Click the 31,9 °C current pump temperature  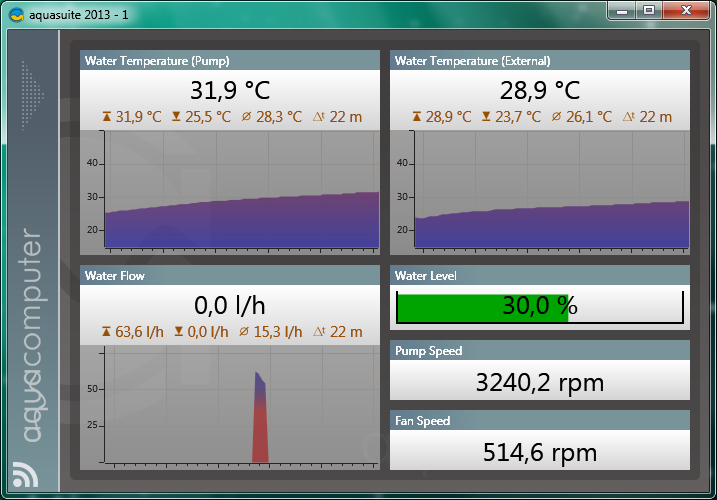coord(230,90)
